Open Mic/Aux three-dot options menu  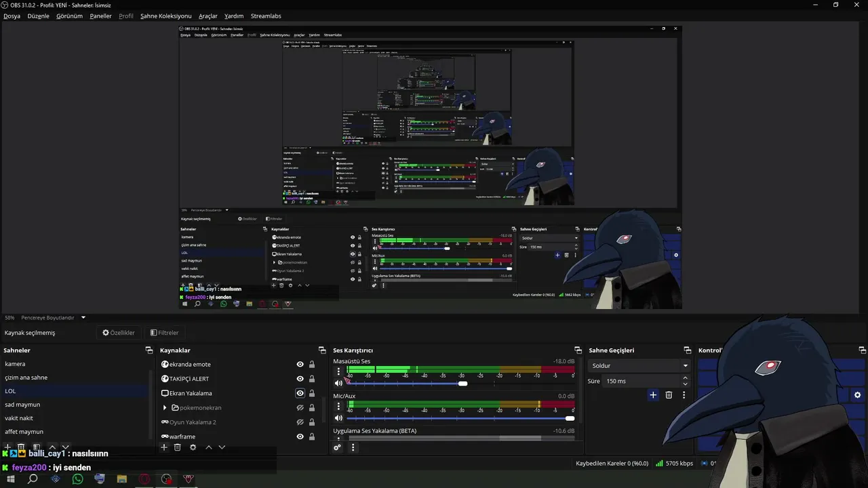338,406
